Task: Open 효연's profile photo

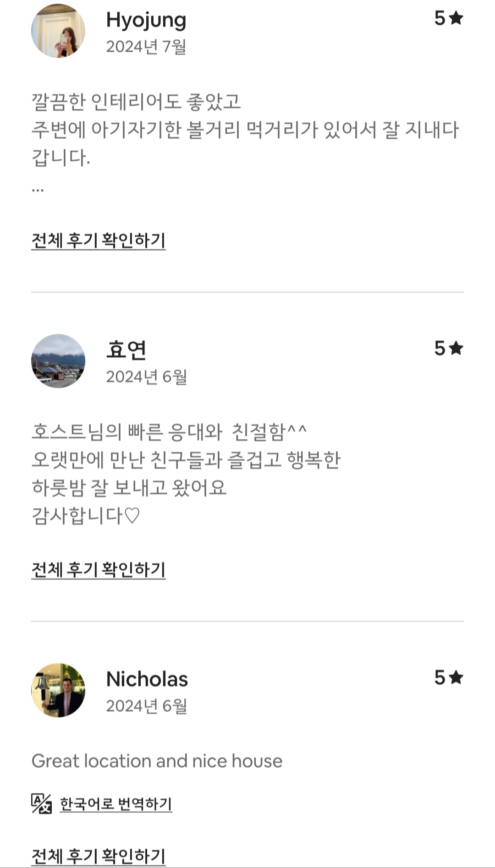Action: (x=58, y=361)
